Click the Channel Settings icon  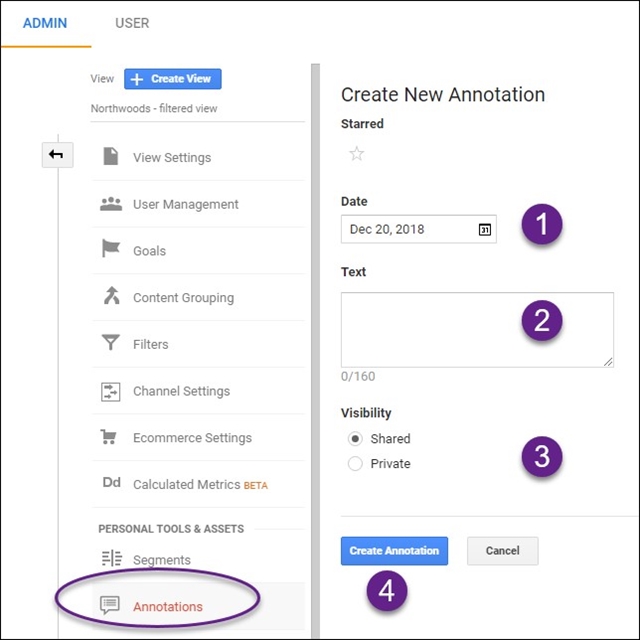pyautogui.click(x=111, y=392)
